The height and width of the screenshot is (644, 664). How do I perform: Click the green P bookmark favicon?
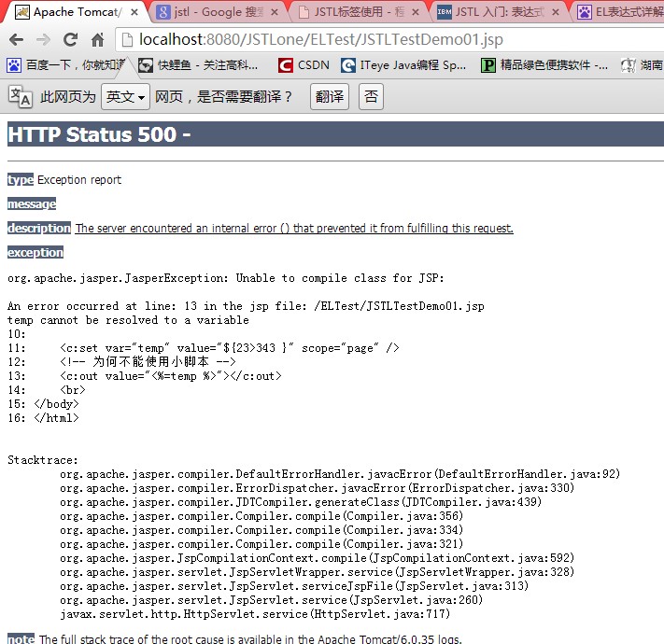(487, 65)
